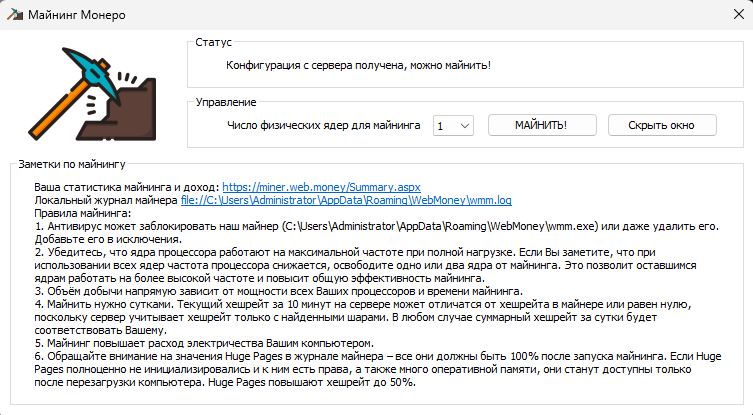Click the Заметки по майнингу group header
This screenshot has height=415, width=753.
70,163
